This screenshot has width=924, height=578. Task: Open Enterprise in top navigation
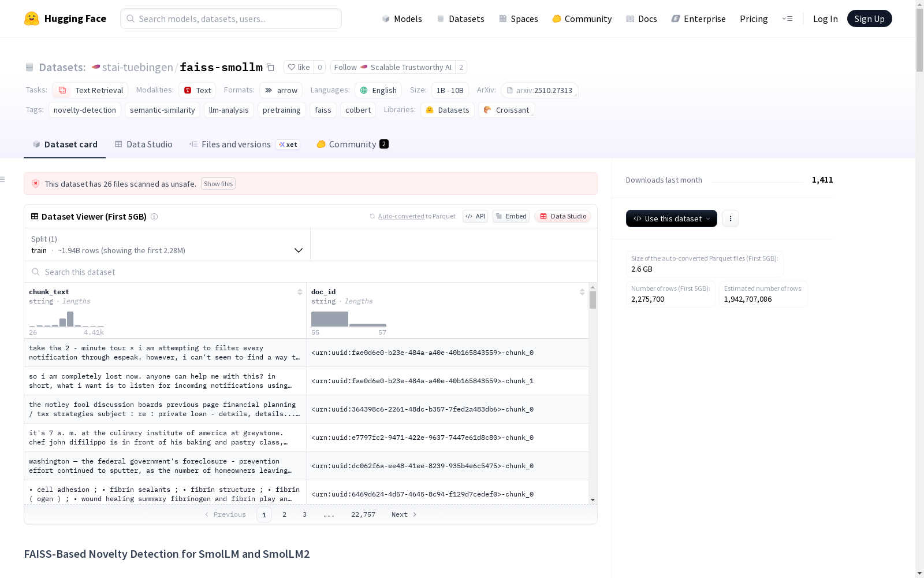point(698,18)
